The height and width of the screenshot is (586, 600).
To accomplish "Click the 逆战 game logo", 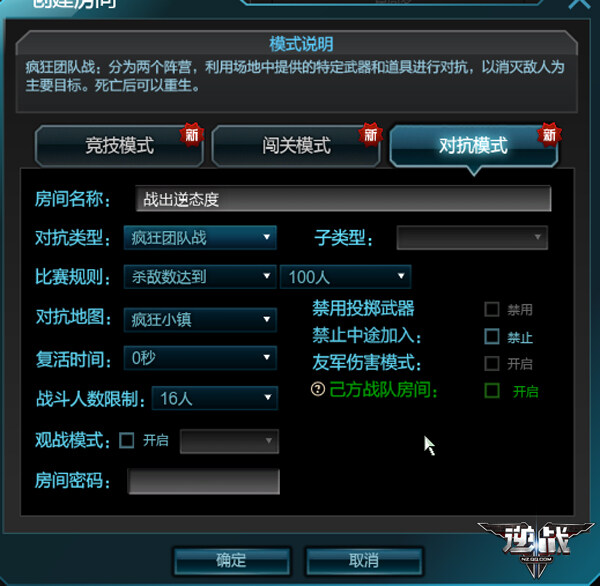I will click(536, 547).
